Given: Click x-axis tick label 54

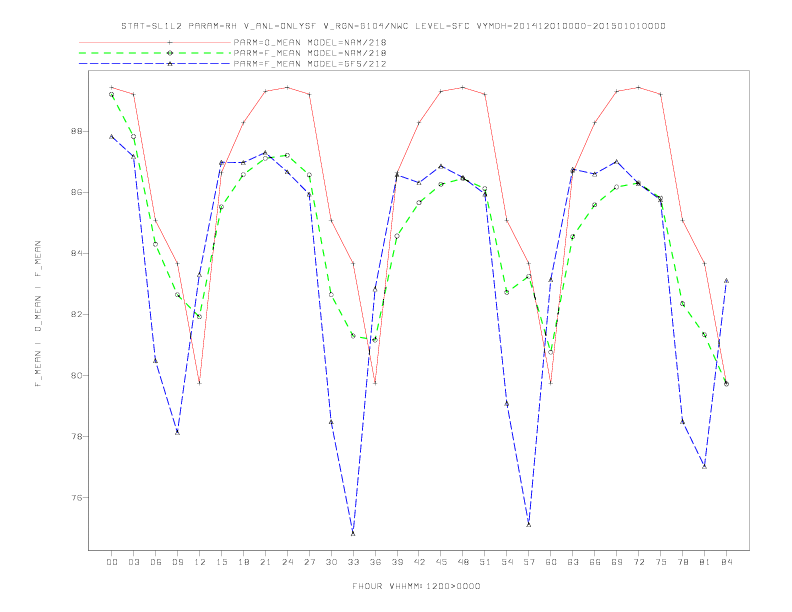Looking at the screenshot, I should (507, 562).
